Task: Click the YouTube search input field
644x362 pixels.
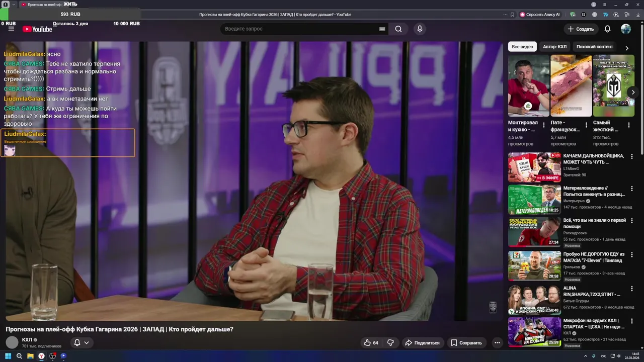Action: tap(299, 29)
